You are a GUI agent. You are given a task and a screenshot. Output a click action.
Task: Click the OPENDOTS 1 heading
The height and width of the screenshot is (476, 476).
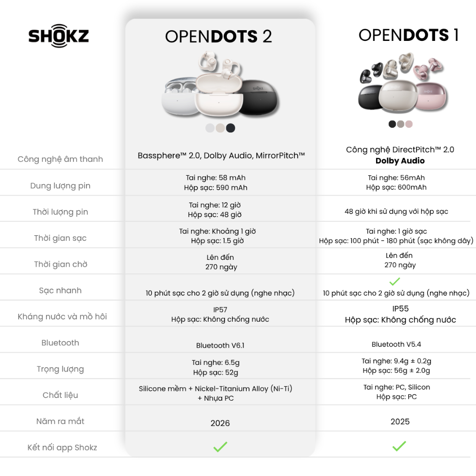tap(409, 35)
